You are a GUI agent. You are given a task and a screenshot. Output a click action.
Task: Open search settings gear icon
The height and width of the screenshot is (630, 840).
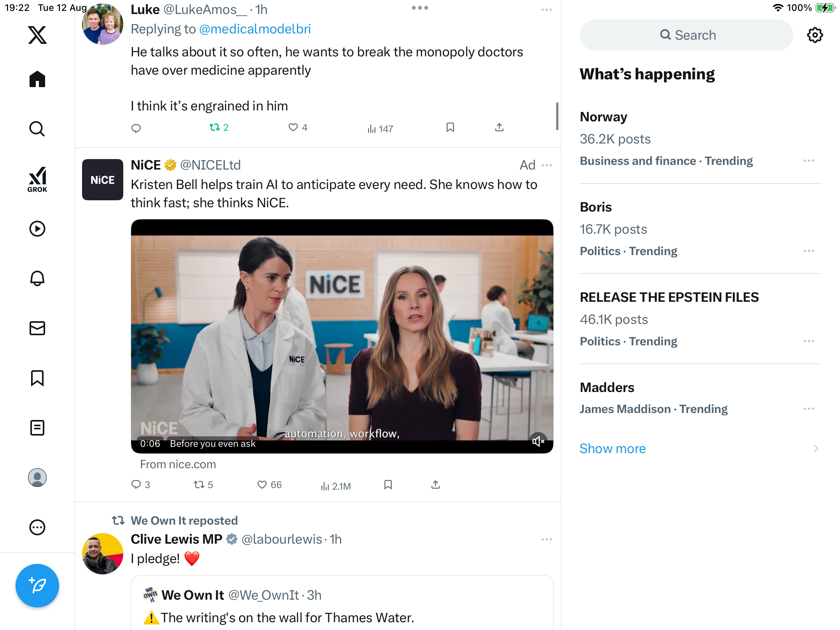(x=815, y=35)
